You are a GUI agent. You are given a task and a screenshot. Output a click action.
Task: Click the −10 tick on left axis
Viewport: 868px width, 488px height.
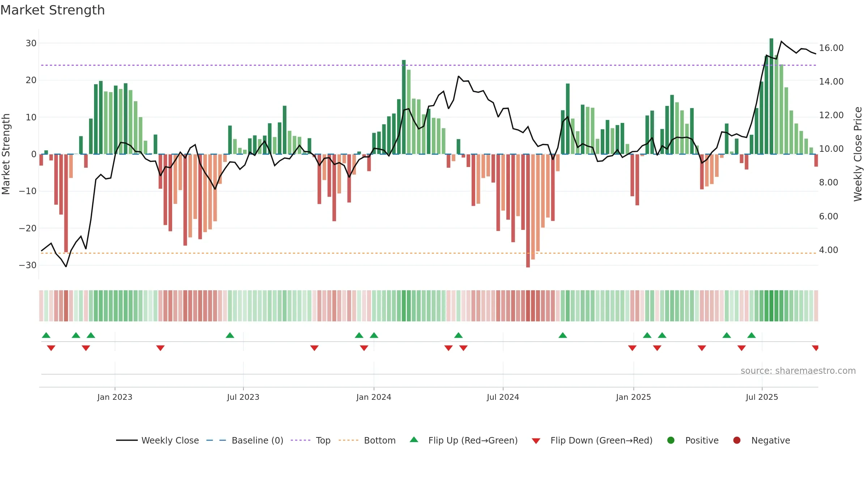click(28, 191)
